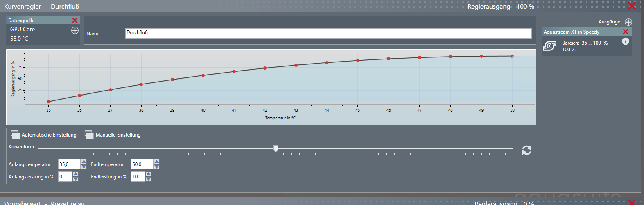Click the Datenquelle header label
Screen dimensions: 644x205
click(21, 20)
